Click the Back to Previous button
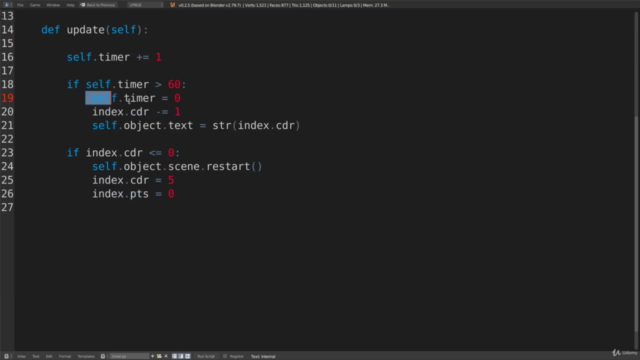640x360 pixels. tap(98, 5)
